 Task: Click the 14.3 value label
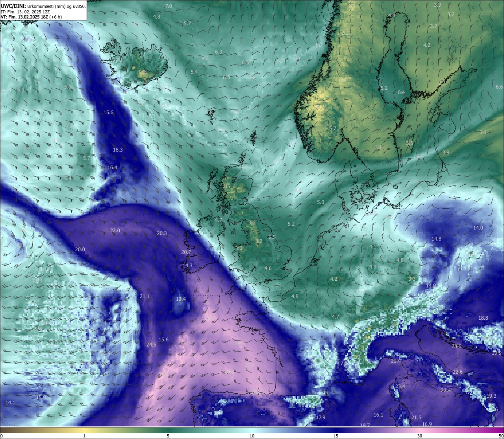187,265
